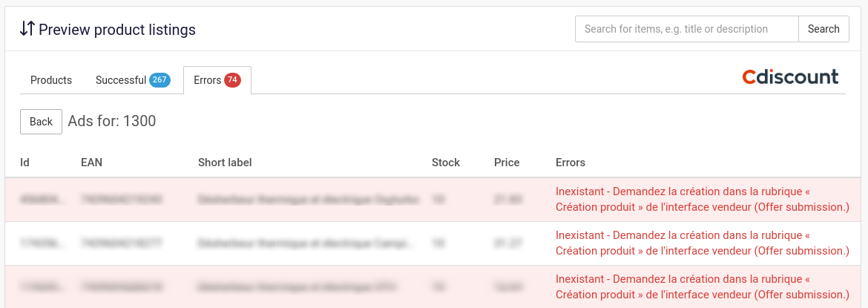Click the Errors column header
Viewport: 868px width, 308px height.
point(571,163)
